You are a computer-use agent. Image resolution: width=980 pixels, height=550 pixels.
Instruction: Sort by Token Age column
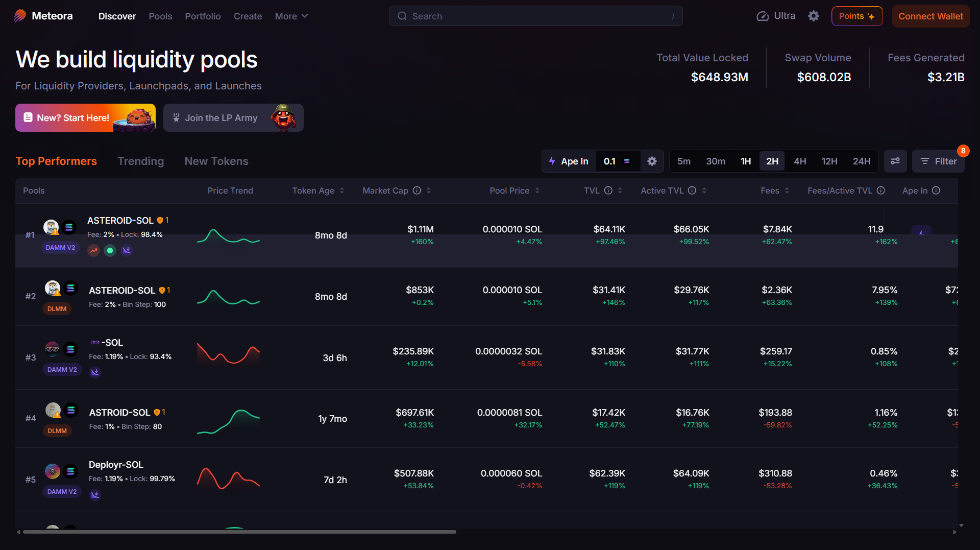318,190
